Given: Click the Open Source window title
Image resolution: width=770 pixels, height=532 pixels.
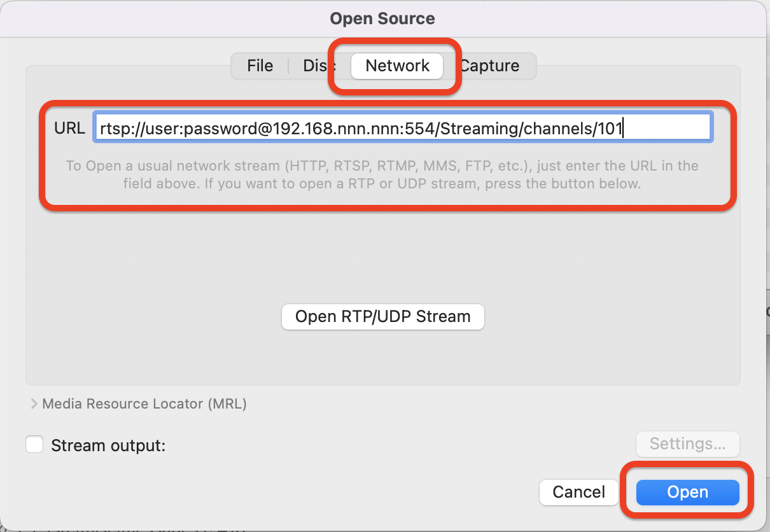Looking at the screenshot, I should point(382,18).
